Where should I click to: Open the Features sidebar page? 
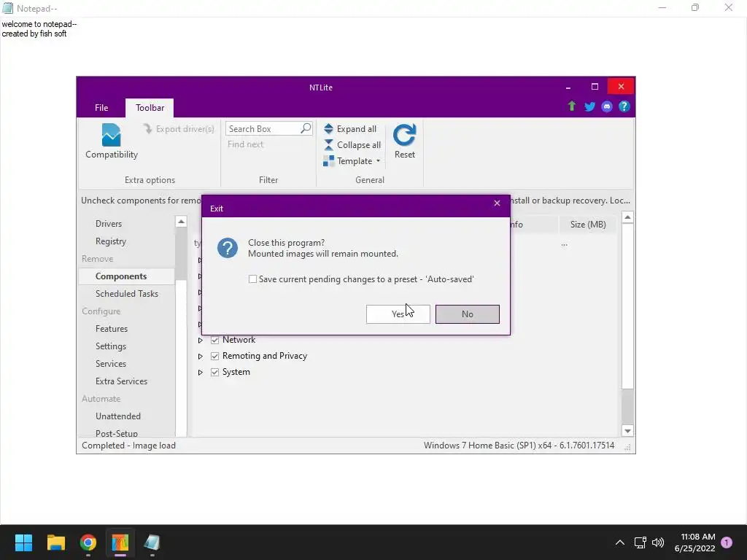112,329
